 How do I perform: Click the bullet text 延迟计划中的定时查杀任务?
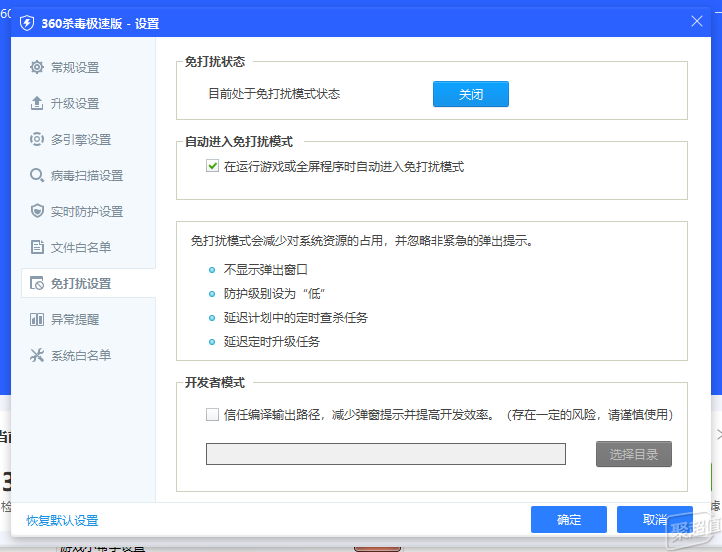[296, 317]
